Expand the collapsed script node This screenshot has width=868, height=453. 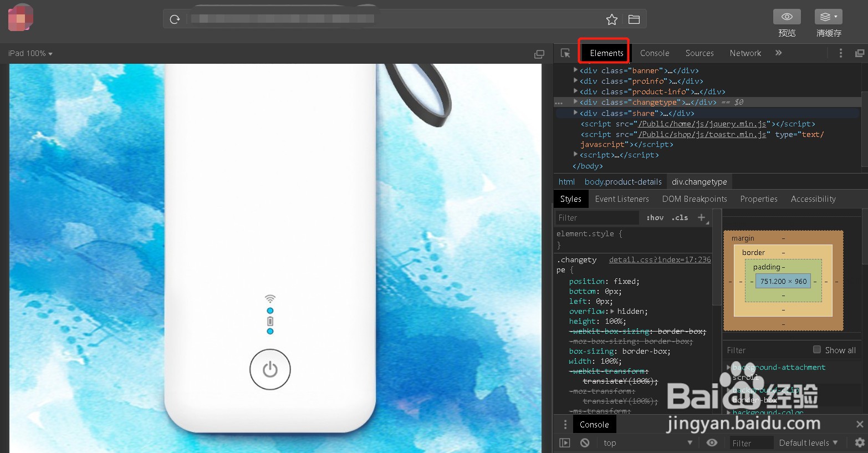[x=575, y=154]
